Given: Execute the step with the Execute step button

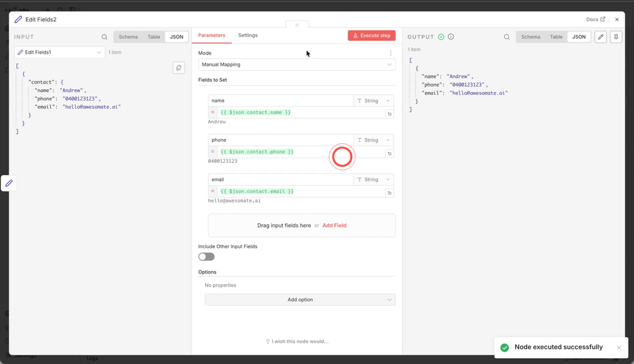Looking at the screenshot, I should click(371, 35).
